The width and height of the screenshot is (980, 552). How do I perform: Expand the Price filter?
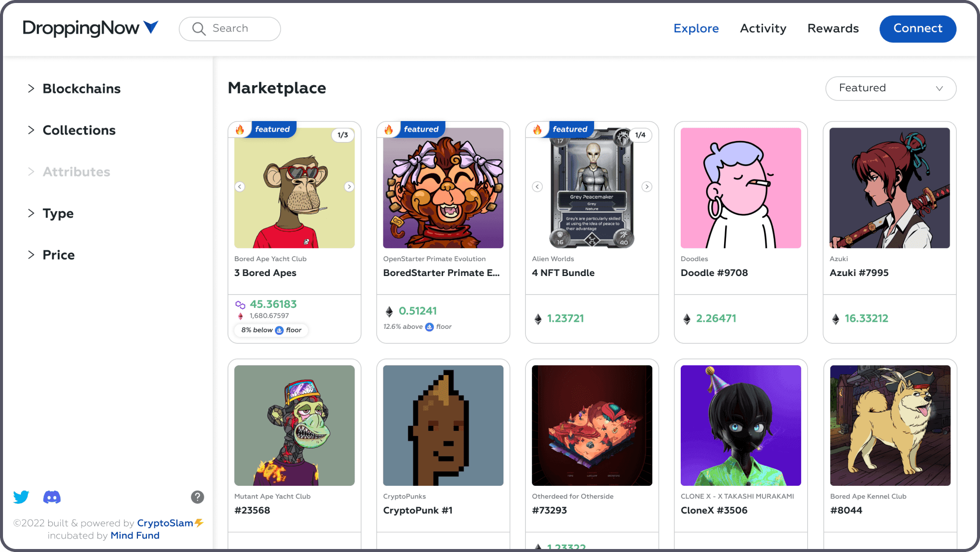51,255
